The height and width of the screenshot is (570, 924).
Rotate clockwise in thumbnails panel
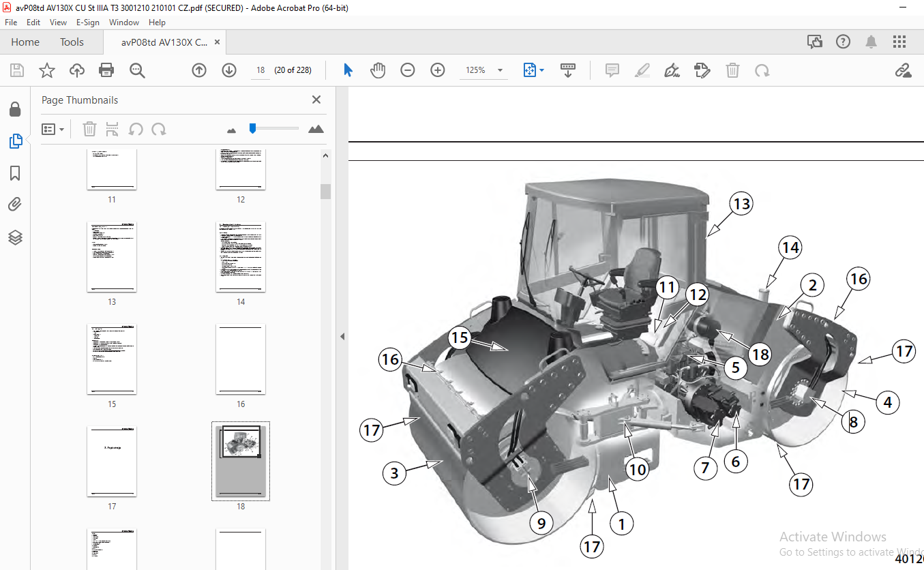159,129
